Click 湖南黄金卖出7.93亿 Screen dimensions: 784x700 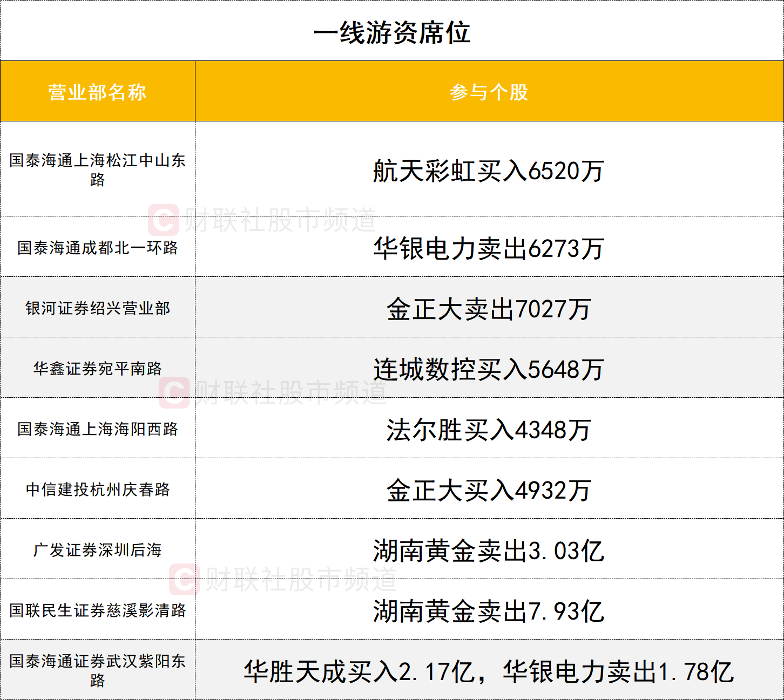(489, 611)
